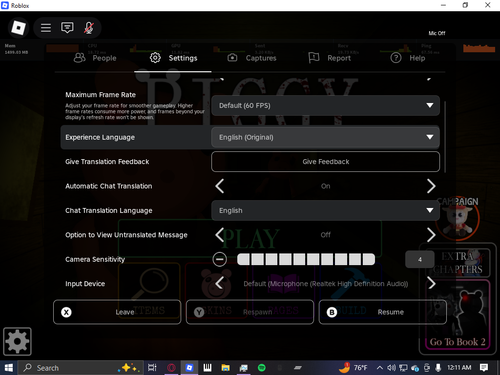The image size is (500, 375).
Task: Click the Maximum Frame Rate label
Action: click(100, 95)
